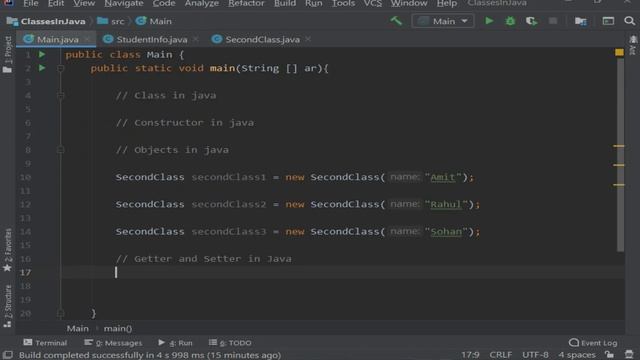Click the "Rahul" string literal
The image size is (640, 360).
[x=446, y=204]
